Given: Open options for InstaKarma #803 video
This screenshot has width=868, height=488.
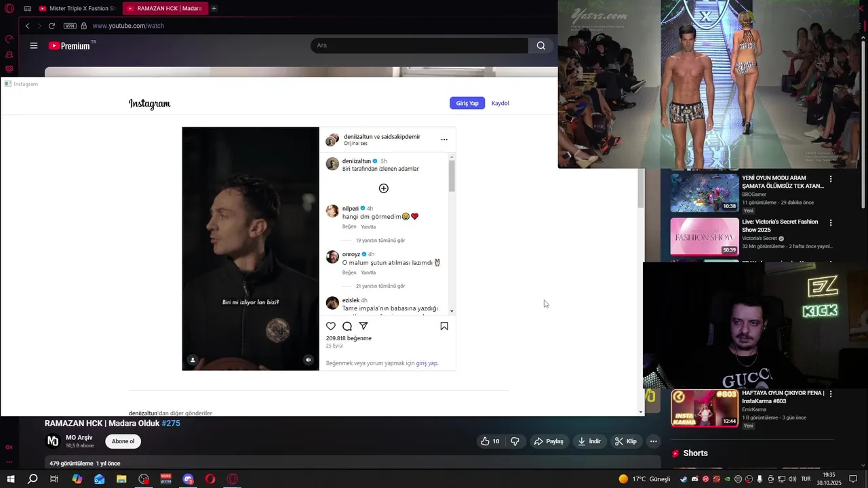Looking at the screenshot, I should pyautogui.click(x=831, y=394).
